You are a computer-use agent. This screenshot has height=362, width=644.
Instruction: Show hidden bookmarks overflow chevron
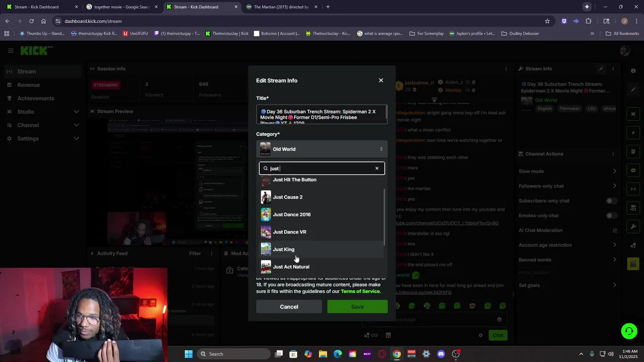(592, 34)
